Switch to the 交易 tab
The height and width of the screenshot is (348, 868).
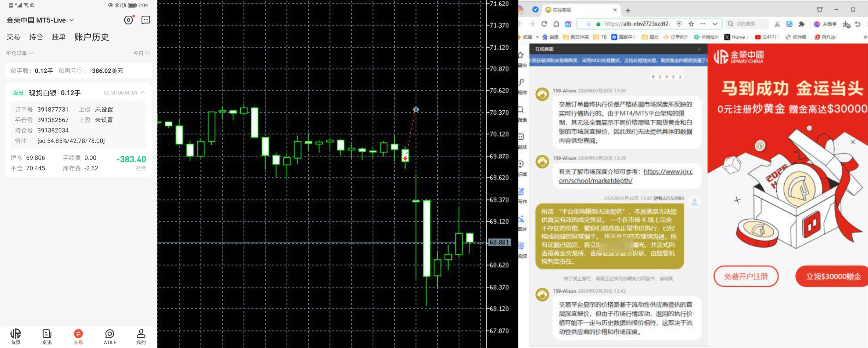(14, 37)
